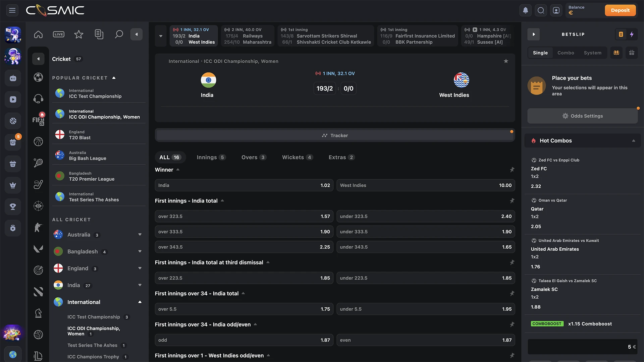Open the match Tracker
The width and height of the screenshot is (644, 362).
[x=335, y=135]
